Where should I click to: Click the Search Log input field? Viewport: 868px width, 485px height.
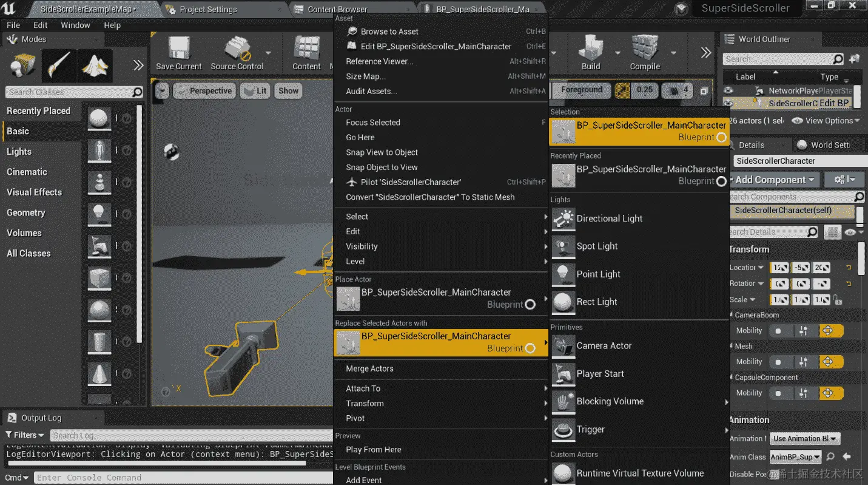coord(192,435)
